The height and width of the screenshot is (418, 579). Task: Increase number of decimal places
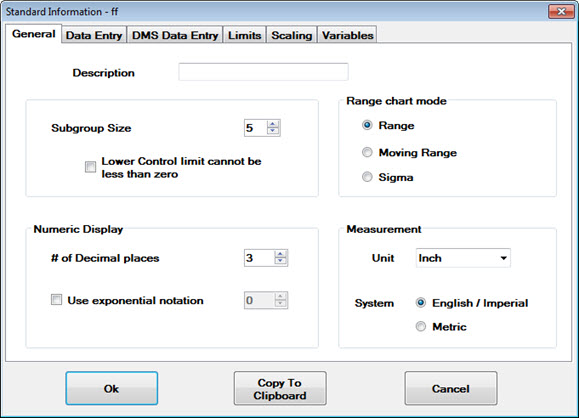click(x=280, y=254)
